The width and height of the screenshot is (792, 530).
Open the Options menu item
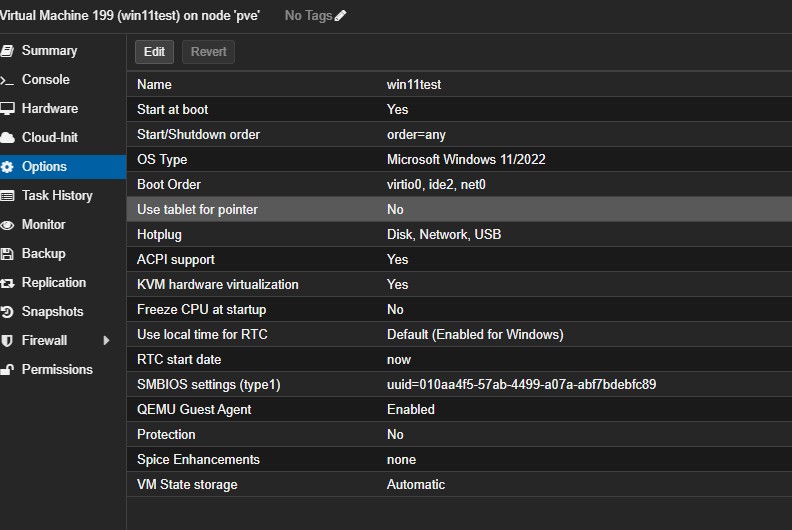coord(44,167)
